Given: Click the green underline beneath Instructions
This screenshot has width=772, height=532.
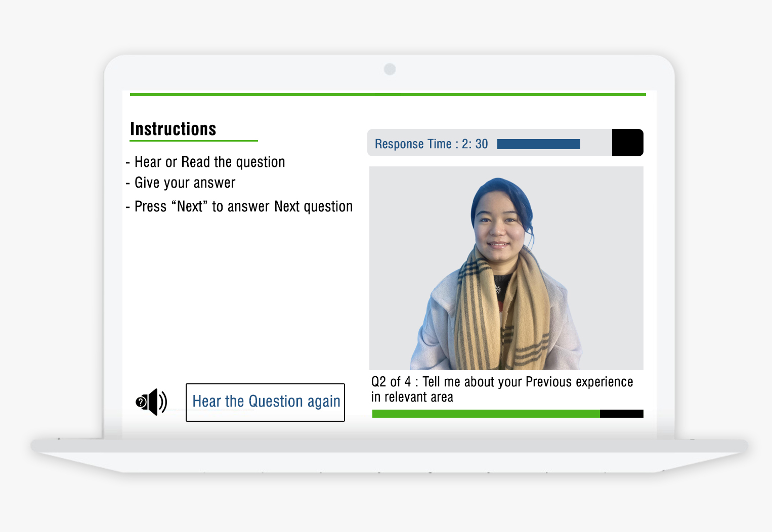Looking at the screenshot, I should 194,141.
